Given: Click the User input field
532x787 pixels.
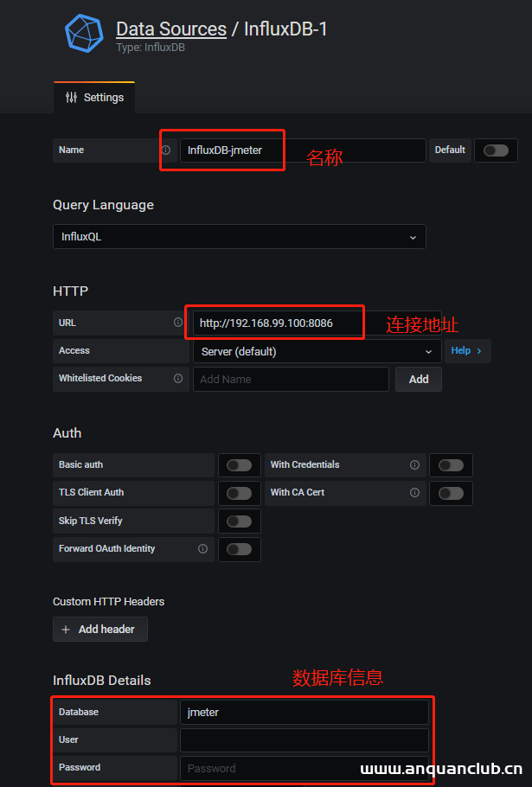Looking at the screenshot, I should tap(304, 739).
